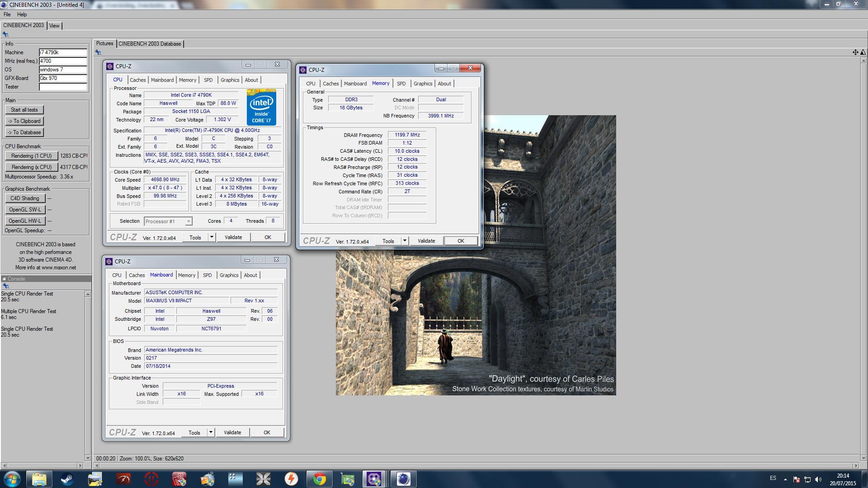Switch to the CINEBENCH 2003 Database tab

150,44
